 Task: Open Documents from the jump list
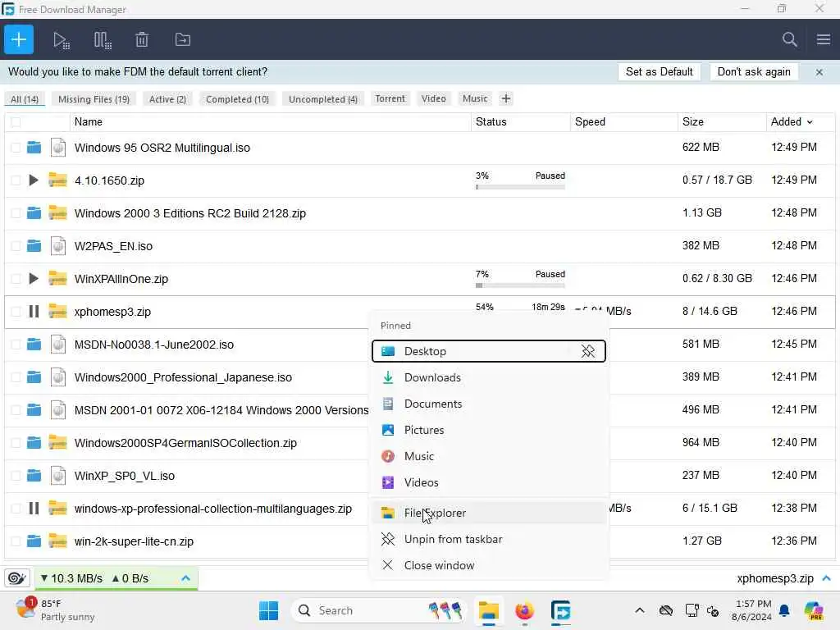tap(489, 404)
